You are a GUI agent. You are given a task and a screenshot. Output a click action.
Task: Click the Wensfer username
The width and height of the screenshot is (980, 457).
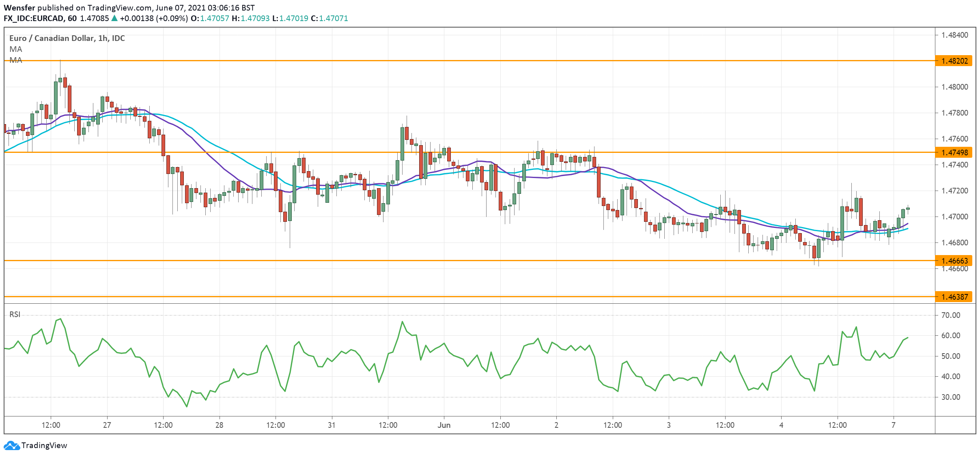[19, 7]
